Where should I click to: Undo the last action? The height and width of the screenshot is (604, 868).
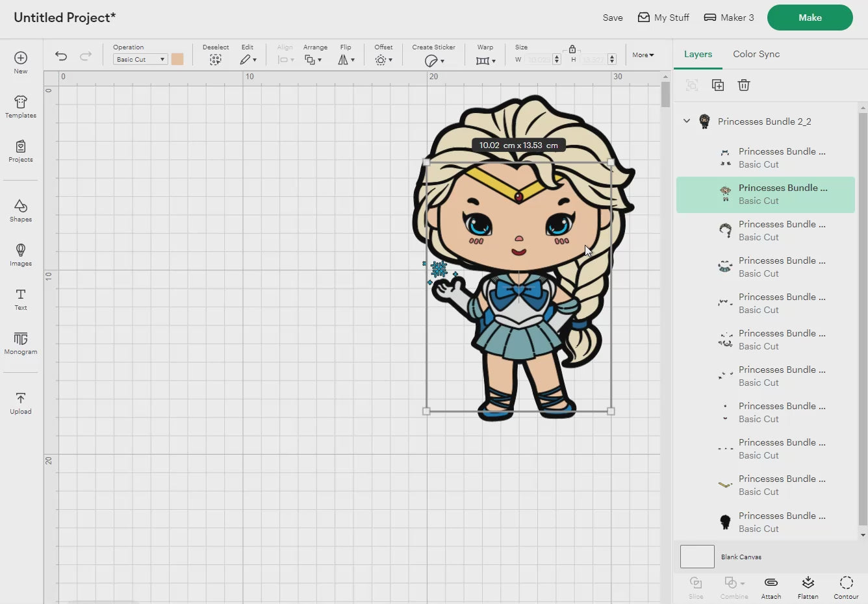(x=61, y=56)
